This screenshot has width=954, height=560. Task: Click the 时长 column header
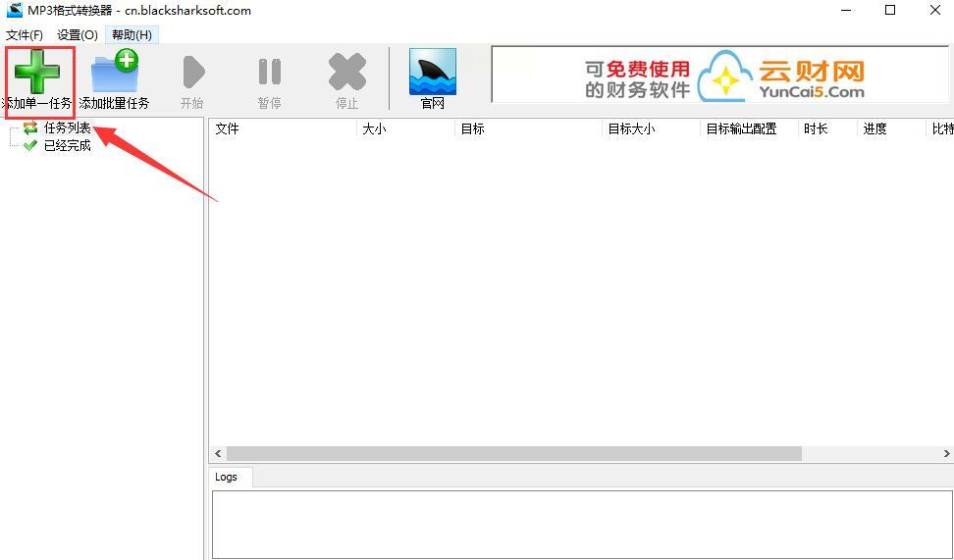828,128
